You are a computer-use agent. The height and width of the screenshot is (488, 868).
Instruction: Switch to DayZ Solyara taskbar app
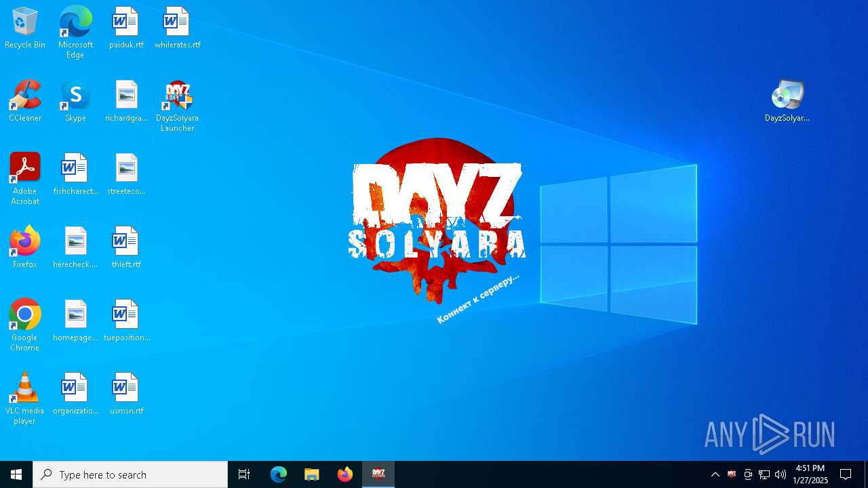click(x=378, y=474)
